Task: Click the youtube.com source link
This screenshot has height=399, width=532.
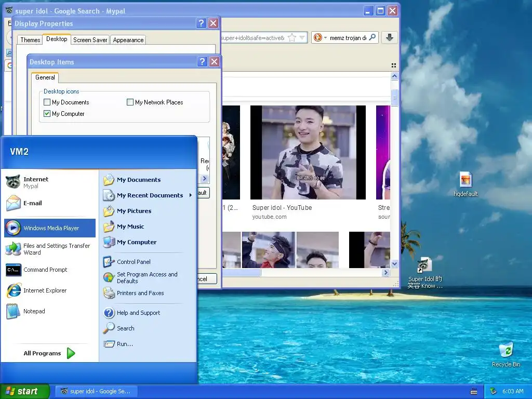Action: (270, 217)
